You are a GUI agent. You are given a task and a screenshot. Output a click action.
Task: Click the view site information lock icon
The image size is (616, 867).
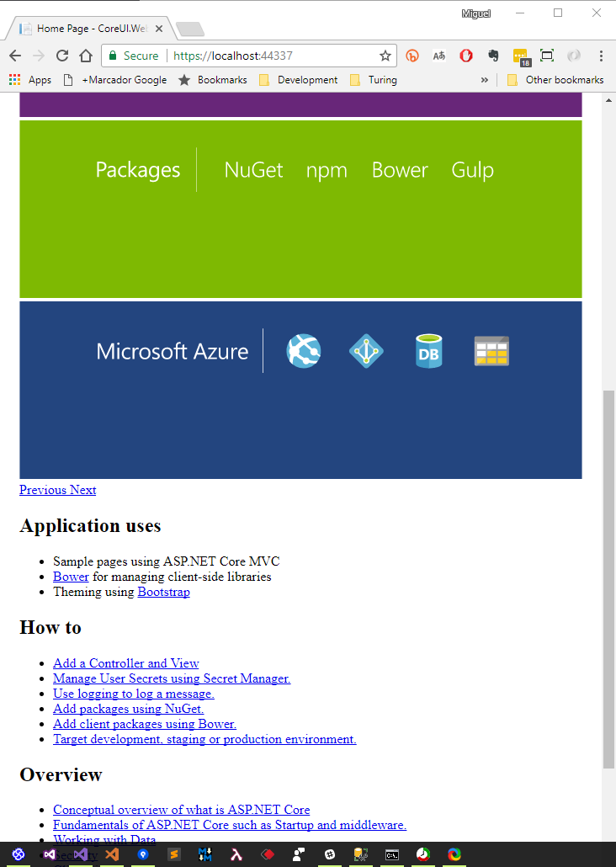113,56
